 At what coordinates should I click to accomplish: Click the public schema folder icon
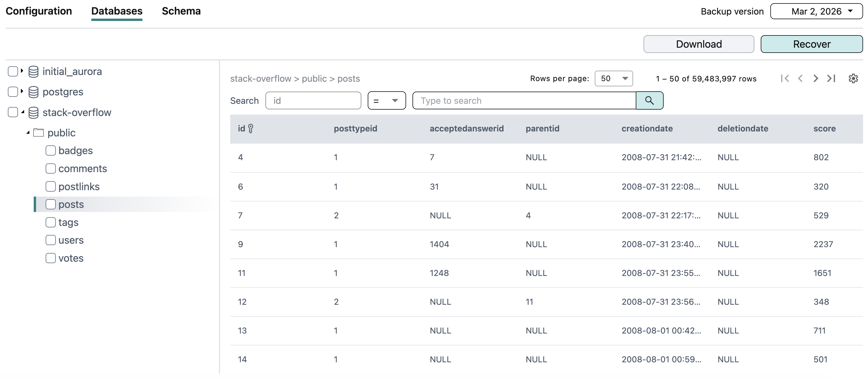[x=39, y=133]
